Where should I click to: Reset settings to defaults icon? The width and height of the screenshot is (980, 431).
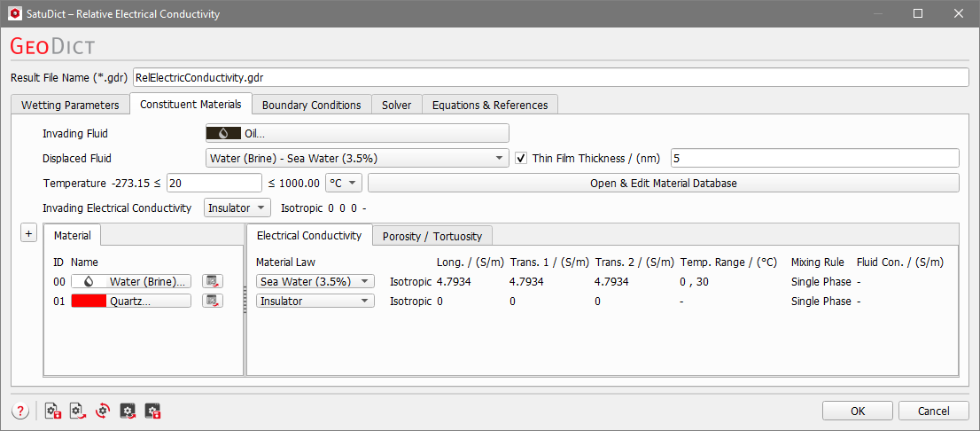103,411
